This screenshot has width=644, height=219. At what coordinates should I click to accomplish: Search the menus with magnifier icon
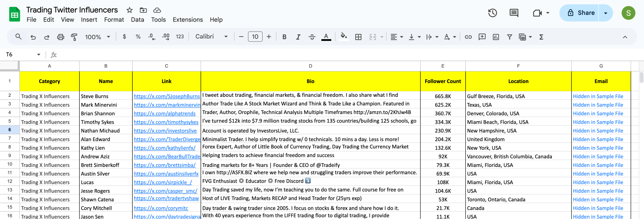18,37
